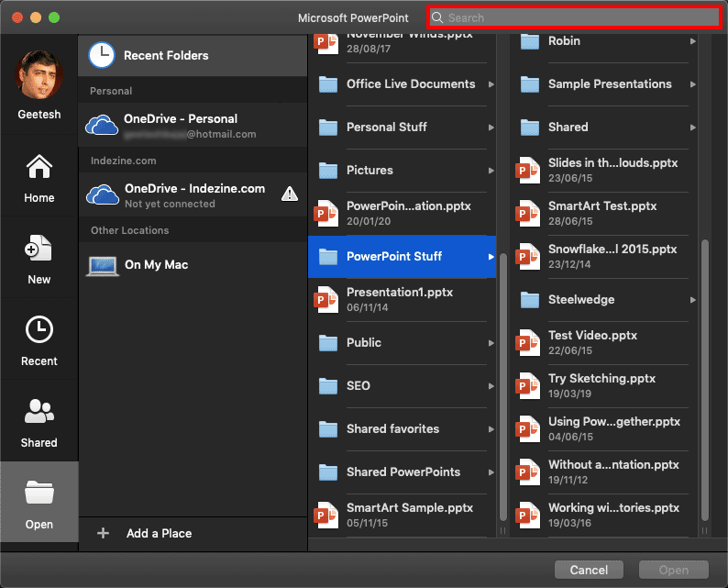Choose the On My Mac laptop icon
This screenshot has width=728, height=588.
(x=103, y=267)
